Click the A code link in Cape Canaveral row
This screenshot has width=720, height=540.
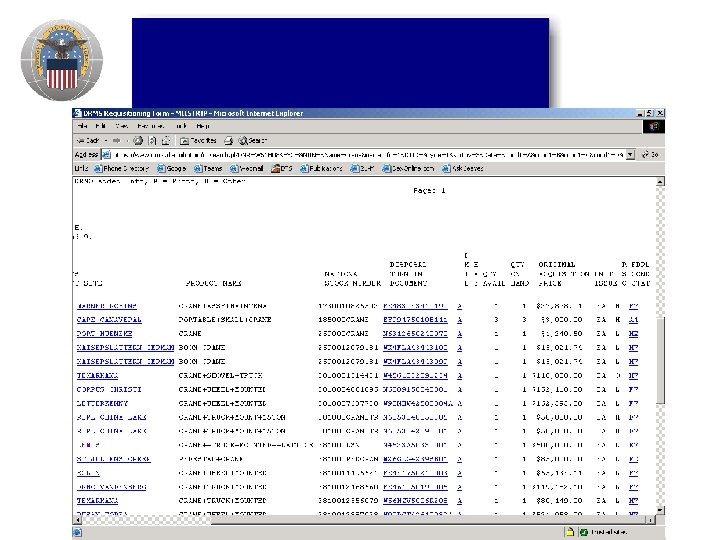tap(460, 320)
